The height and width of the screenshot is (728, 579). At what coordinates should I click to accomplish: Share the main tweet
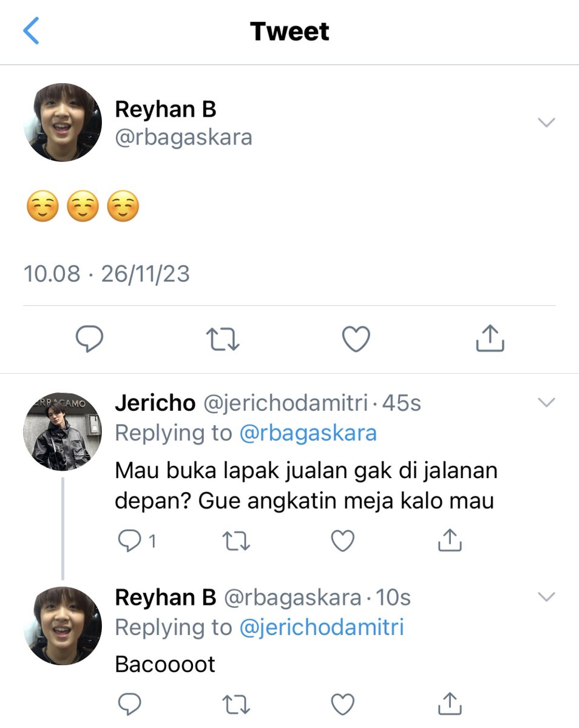[490, 338]
